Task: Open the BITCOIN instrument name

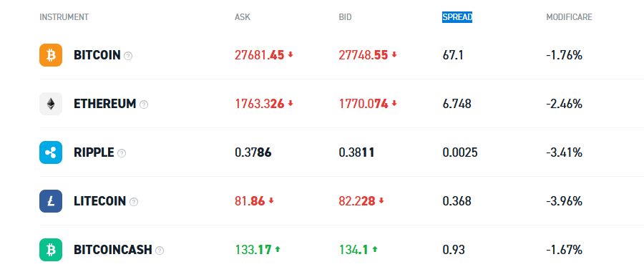Action: click(97, 55)
